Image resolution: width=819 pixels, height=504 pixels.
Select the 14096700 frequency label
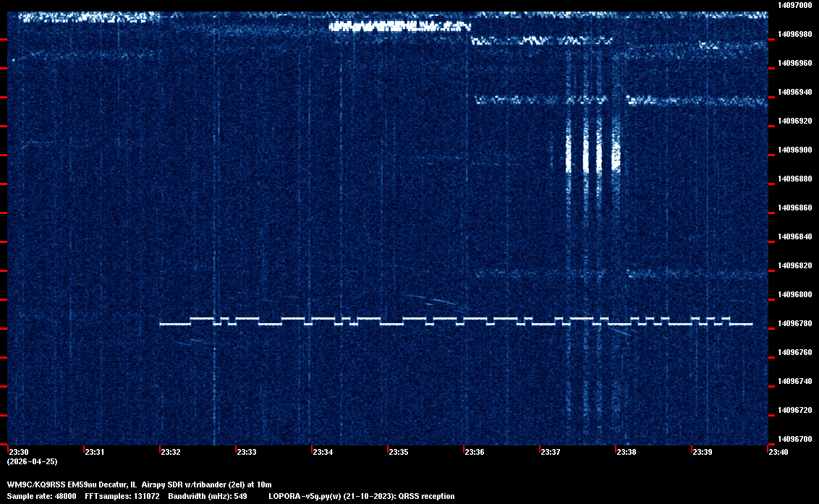(794, 439)
